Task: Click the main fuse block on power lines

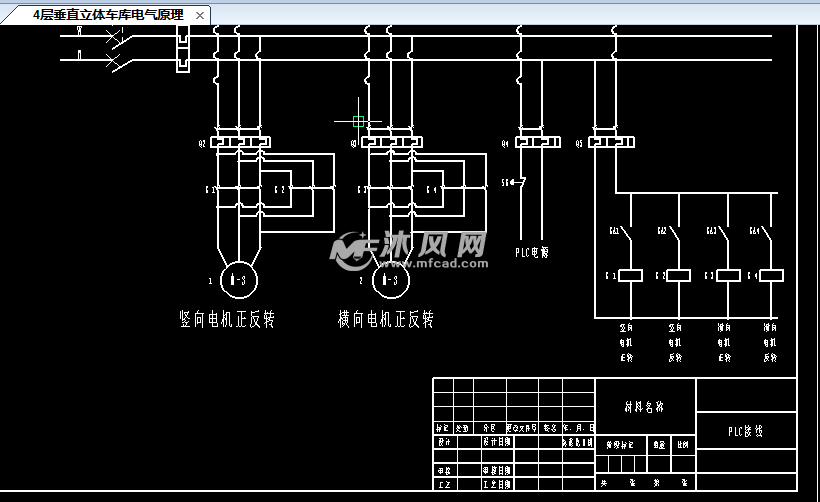Action: pyautogui.click(x=182, y=48)
